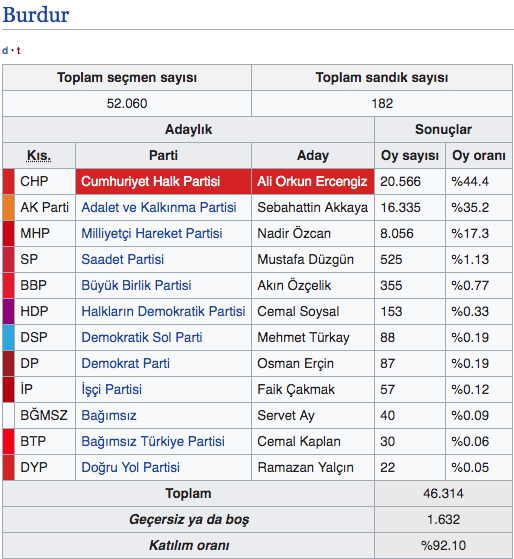The height and width of the screenshot is (559, 514).
Task: Click the orange AK Parti color swatch
Action: click(x=9, y=207)
